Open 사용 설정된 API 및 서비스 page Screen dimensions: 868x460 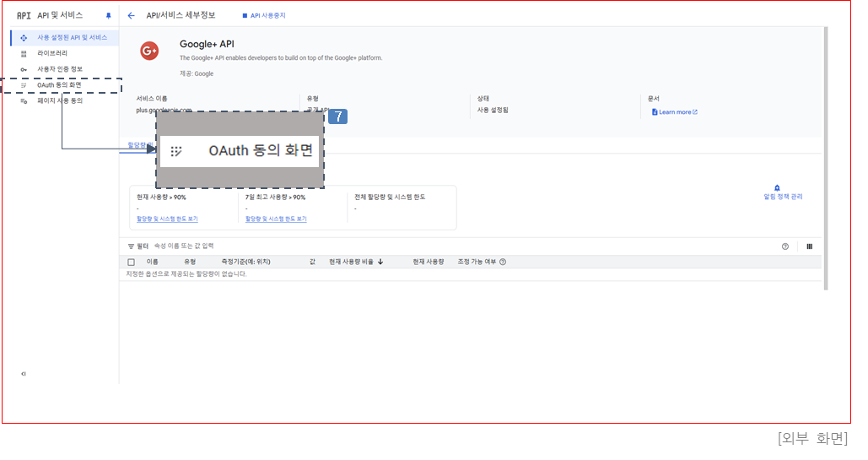[x=73, y=38]
